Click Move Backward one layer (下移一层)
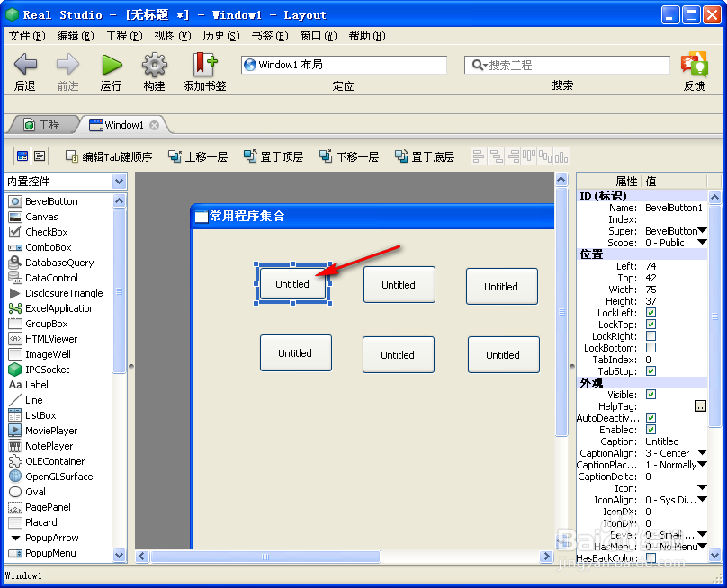This screenshot has height=588, width=727. (349, 157)
